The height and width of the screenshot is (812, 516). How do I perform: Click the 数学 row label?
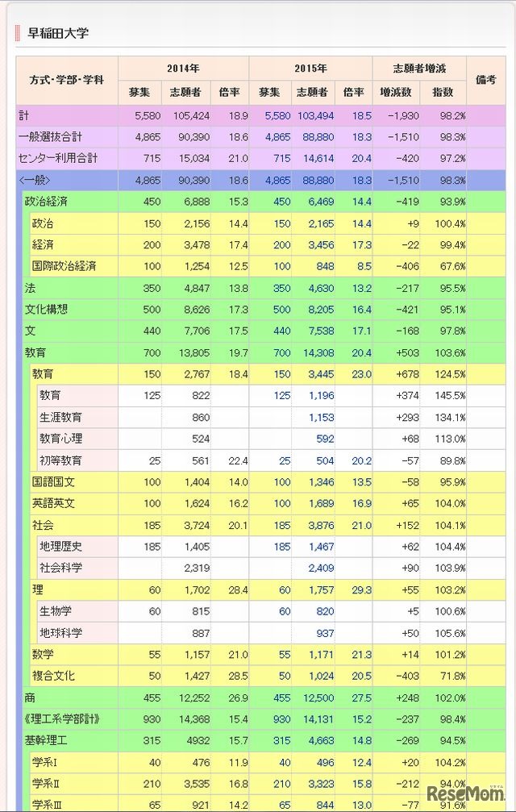43,654
